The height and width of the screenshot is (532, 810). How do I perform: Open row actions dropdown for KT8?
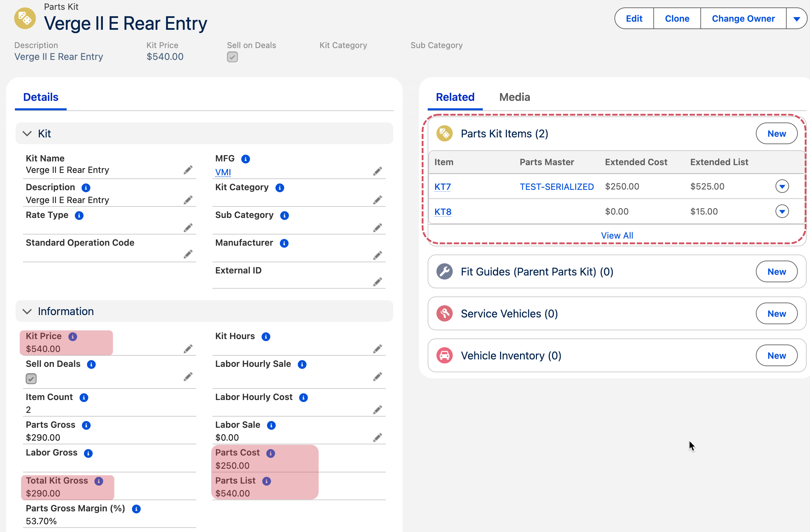point(782,212)
